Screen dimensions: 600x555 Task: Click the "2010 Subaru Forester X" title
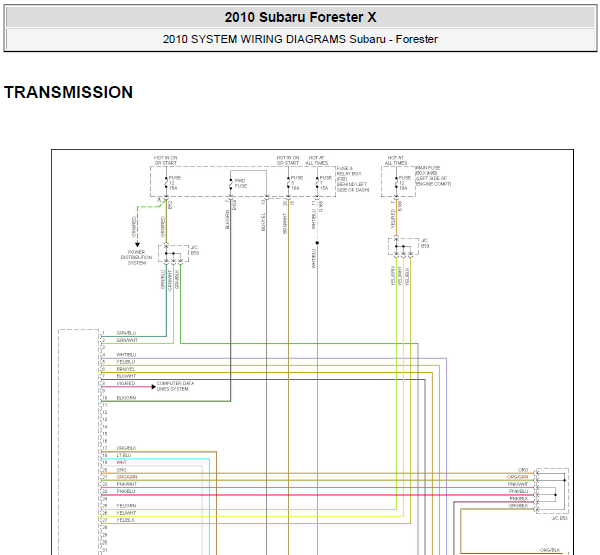[x=300, y=17]
